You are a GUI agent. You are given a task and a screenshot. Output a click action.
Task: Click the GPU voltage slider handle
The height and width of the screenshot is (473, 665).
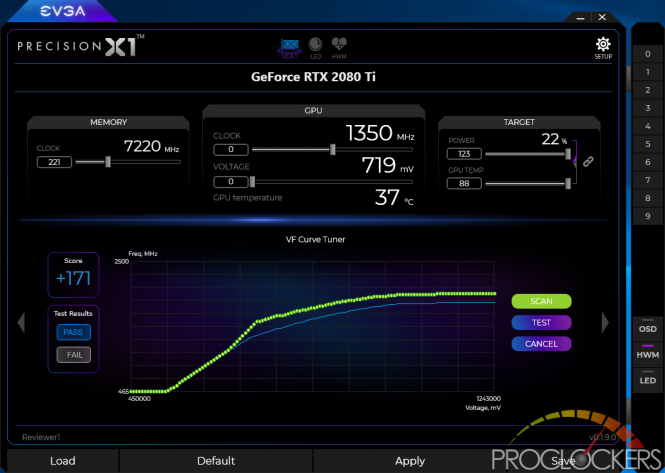tap(252, 182)
